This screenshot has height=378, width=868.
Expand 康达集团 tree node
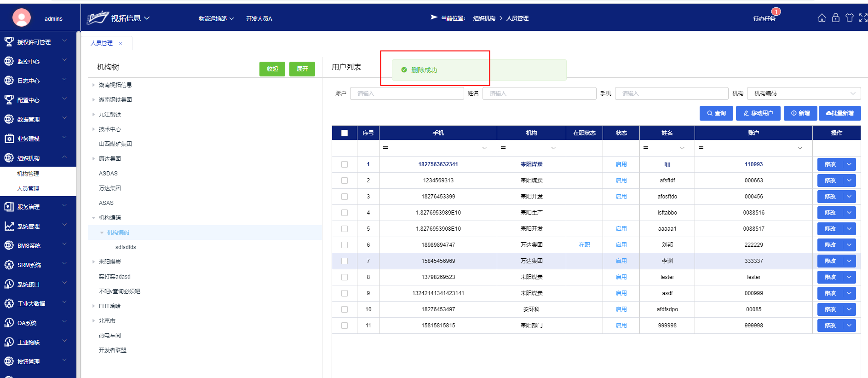[x=93, y=159]
